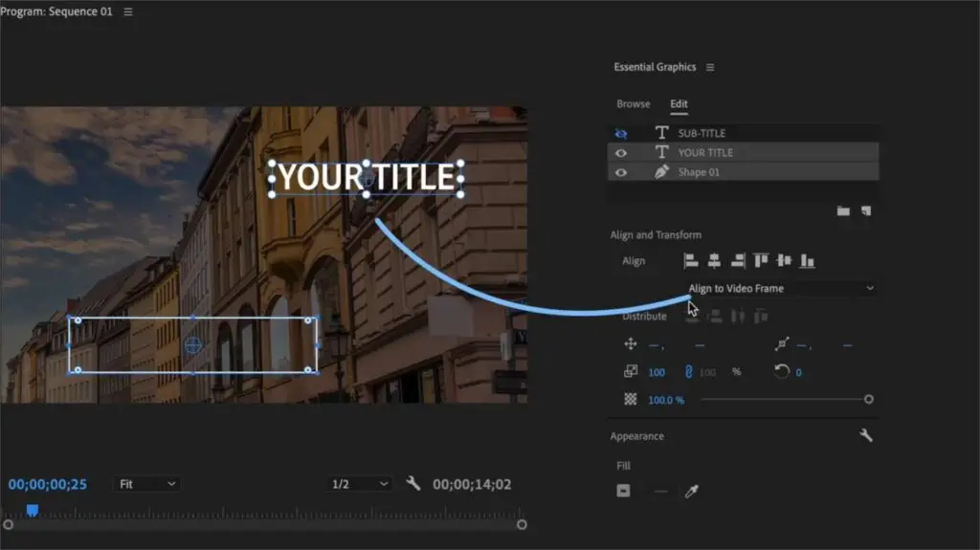The image size is (980, 550).
Task: Click the align left icon
Action: (691, 260)
